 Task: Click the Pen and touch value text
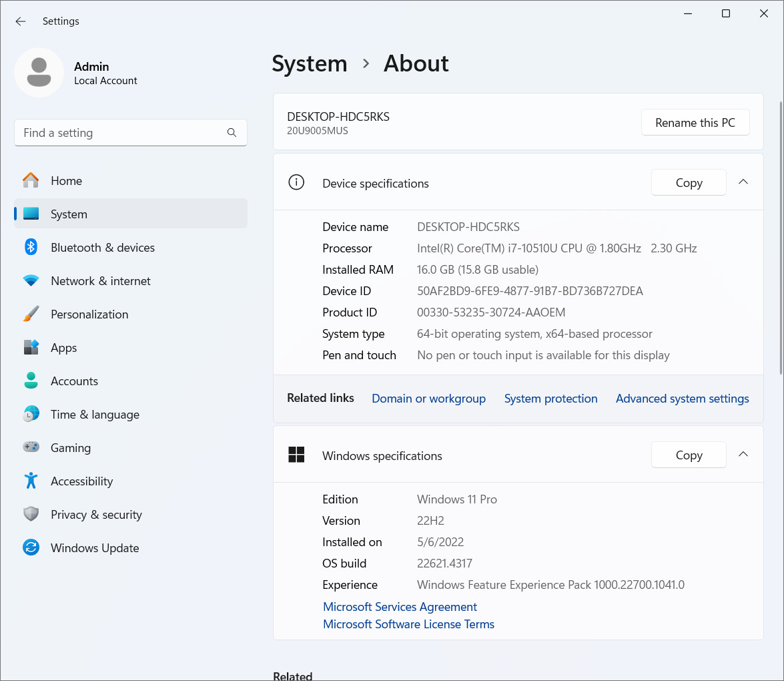pos(543,355)
